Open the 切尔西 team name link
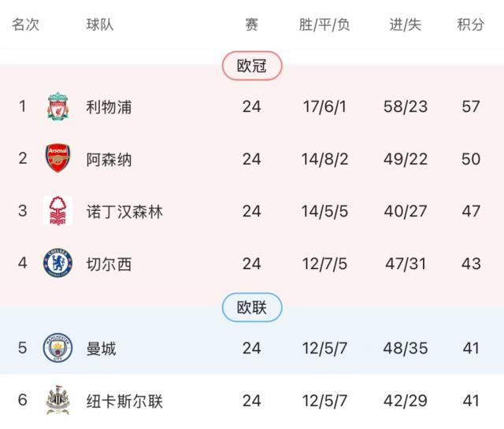The image size is (504, 429). point(109,263)
